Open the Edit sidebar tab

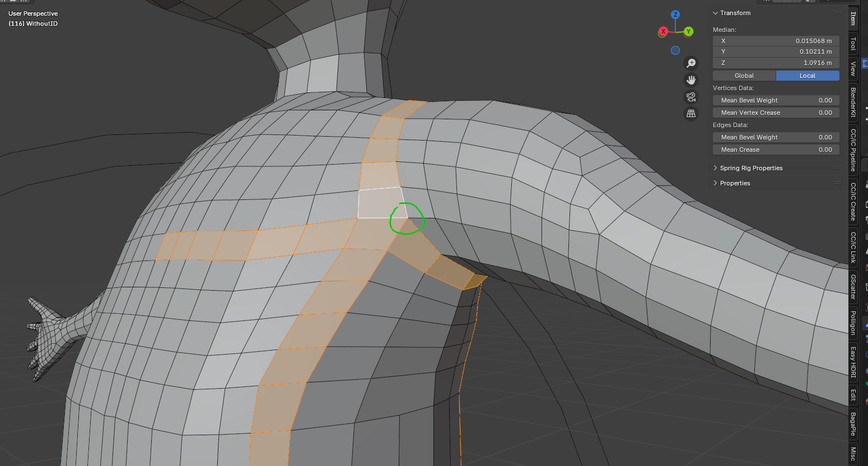coord(853,394)
